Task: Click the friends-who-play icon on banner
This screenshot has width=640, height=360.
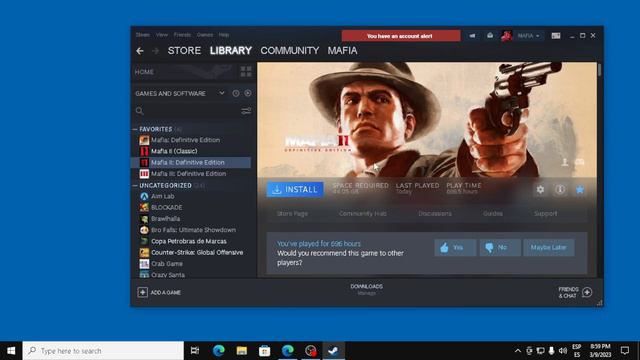Action: (564, 162)
